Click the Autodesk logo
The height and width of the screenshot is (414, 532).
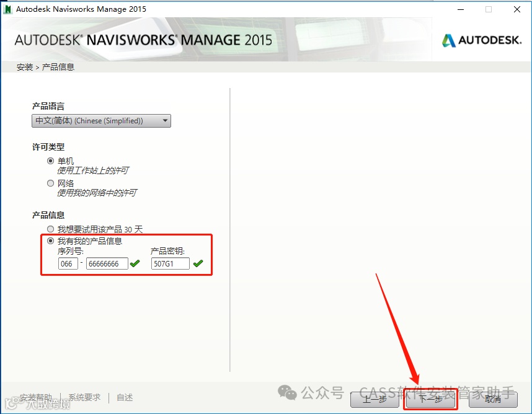(x=482, y=40)
